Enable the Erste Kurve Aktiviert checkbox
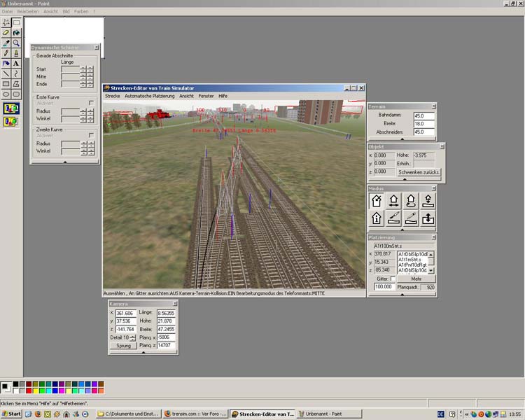The height and width of the screenshot is (420, 525). pos(91,103)
